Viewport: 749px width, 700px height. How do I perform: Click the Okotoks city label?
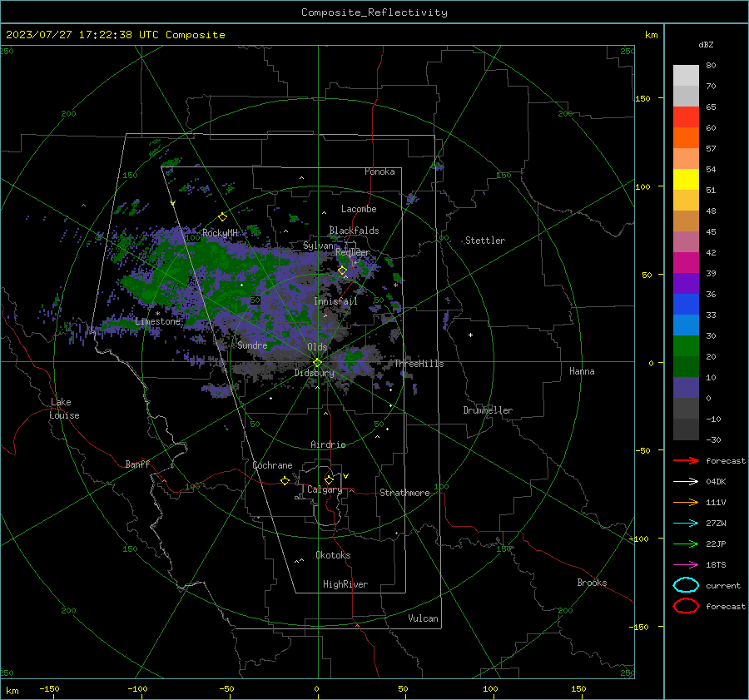click(x=333, y=555)
